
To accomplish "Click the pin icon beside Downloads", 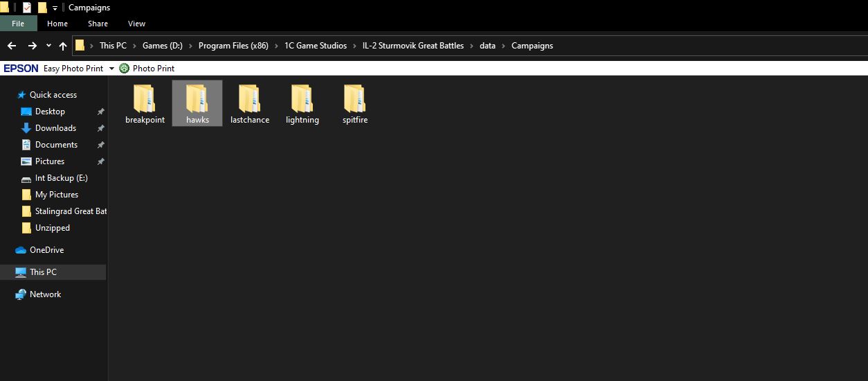I will point(100,128).
